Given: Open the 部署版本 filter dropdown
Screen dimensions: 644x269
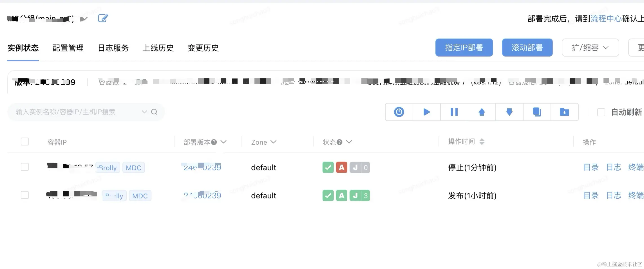Looking at the screenshot, I should point(223,142).
